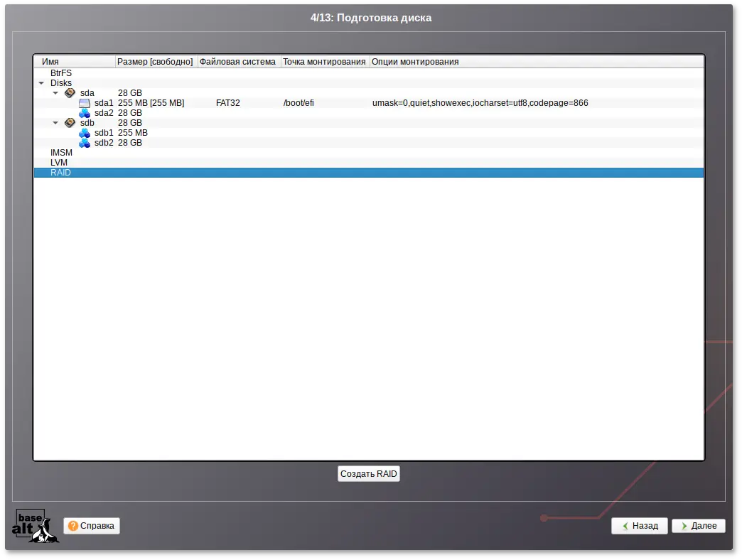Collapse the Disks tree node

point(42,83)
